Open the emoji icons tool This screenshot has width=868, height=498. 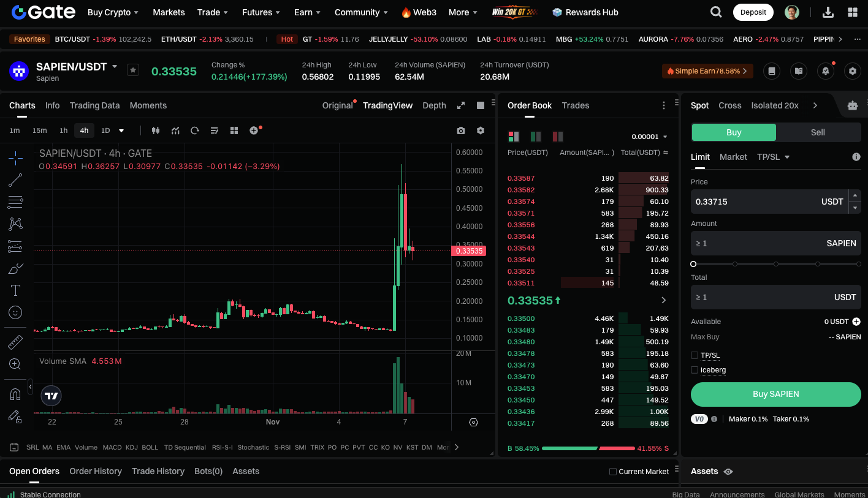point(15,312)
